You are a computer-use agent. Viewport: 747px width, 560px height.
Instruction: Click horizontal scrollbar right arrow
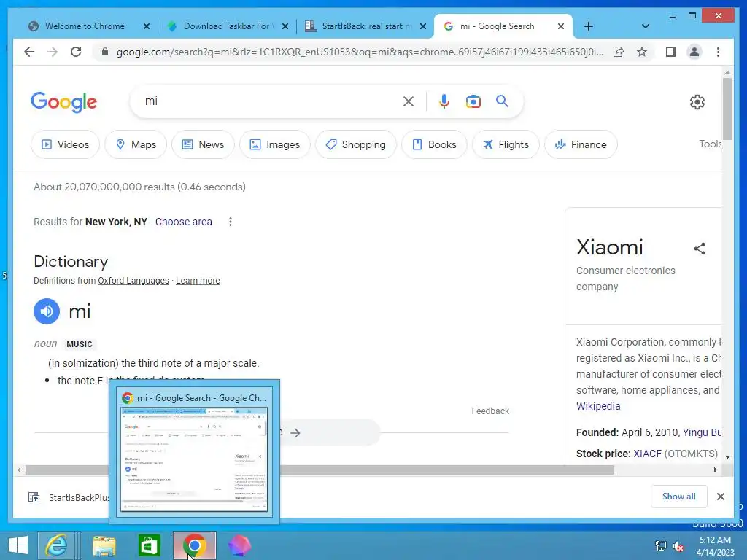pyautogui.click(x=715, y=470)
